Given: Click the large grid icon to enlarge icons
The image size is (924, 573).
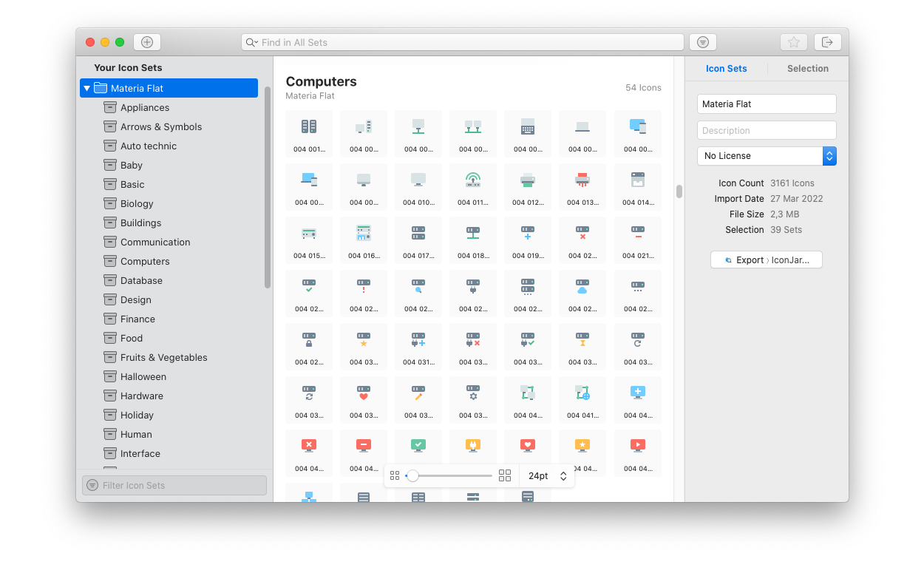Looking at the screenshot, I should tap(505, 475).
